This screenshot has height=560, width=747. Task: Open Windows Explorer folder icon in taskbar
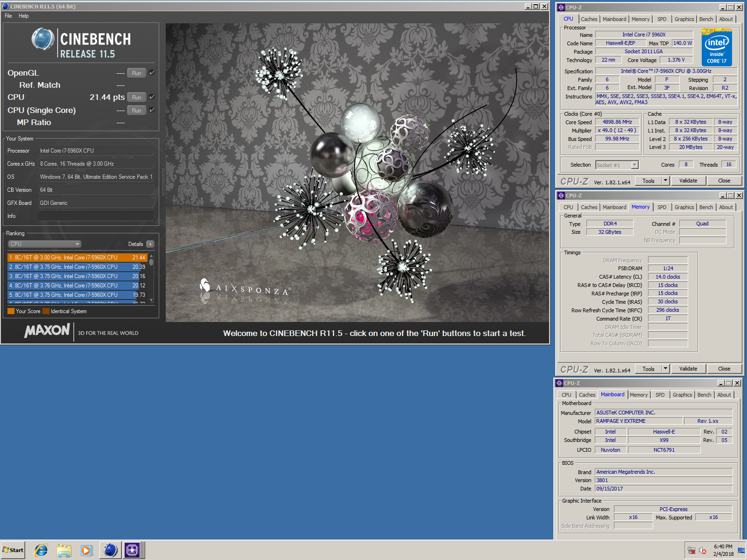[x=64, y=550]
